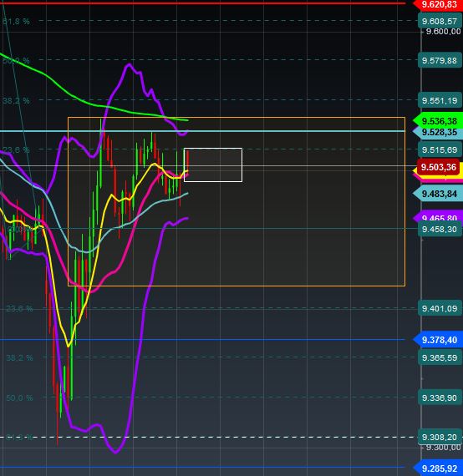Click the 9.600,00 axis price value
The height and width of the screenshot is (476, 463).
point(443,31)
